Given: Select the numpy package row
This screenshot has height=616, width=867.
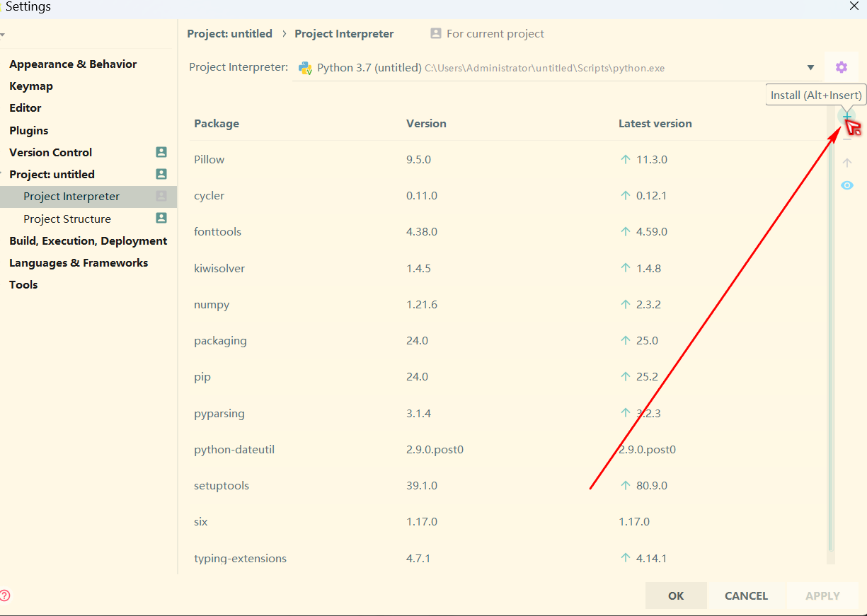Looking at the screenshot, I should (x=507, y=304).
